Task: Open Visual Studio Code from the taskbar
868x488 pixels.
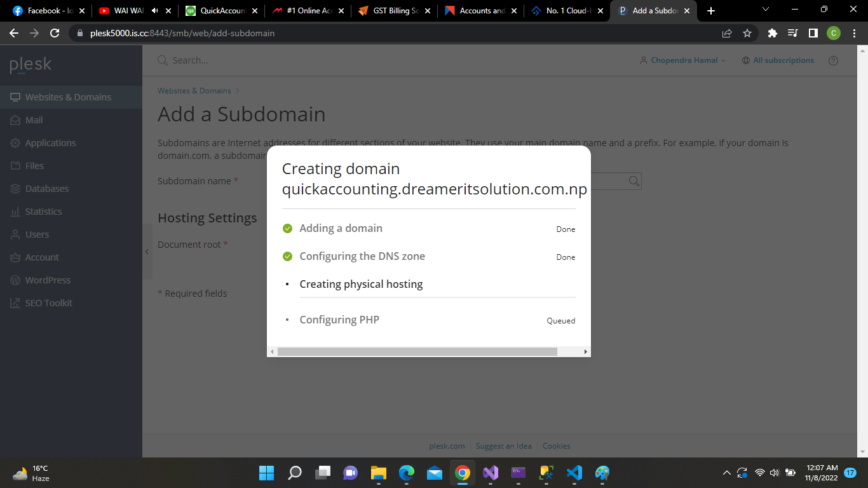Action: (574, 473)
